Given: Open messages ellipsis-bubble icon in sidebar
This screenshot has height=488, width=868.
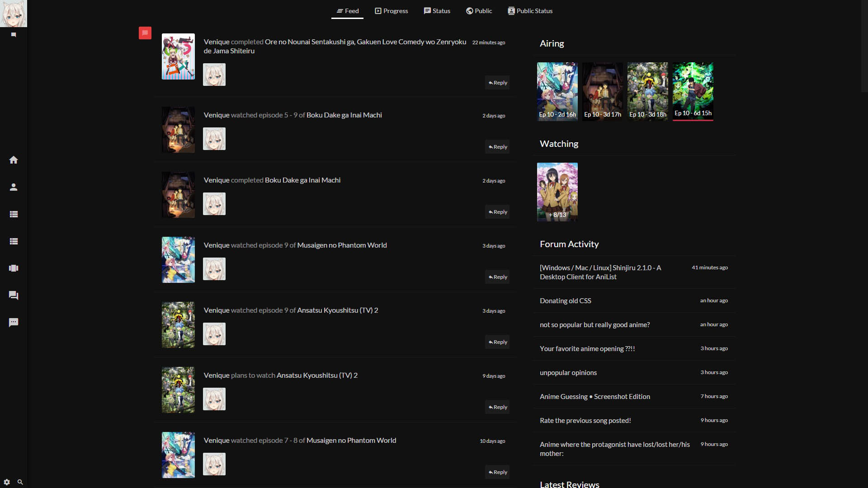Looking at the screenshot, I should [x=14, y=323].
